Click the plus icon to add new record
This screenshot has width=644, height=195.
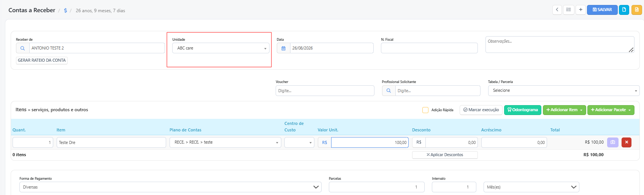[x=581, y=10]
